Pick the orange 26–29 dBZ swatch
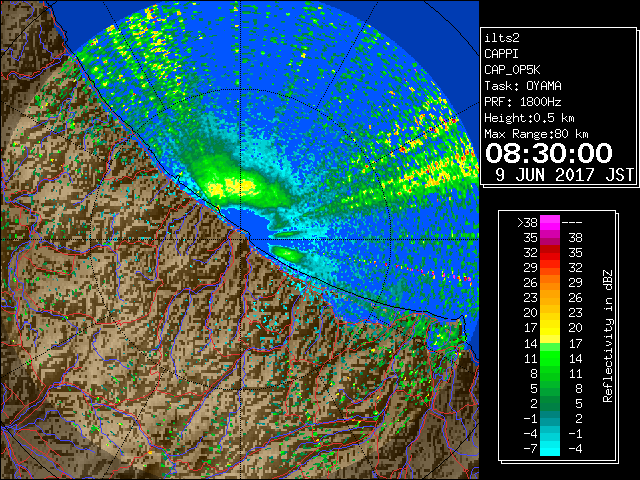This screenshot has height=480, width=640. (x=550, y=283)
